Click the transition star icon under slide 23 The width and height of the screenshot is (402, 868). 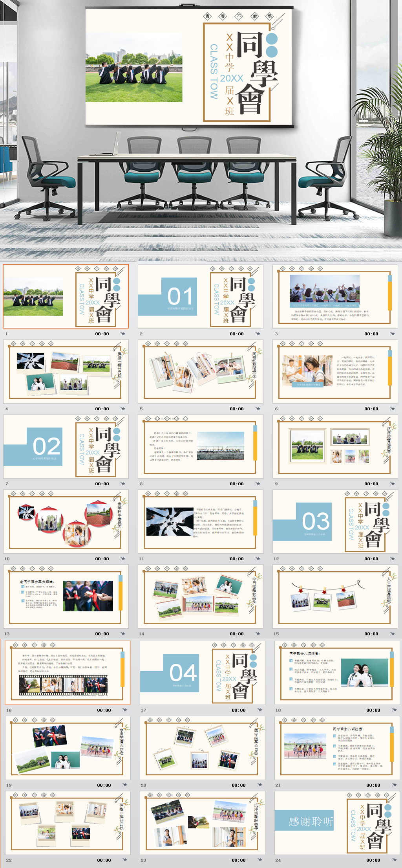pos(259,860)
